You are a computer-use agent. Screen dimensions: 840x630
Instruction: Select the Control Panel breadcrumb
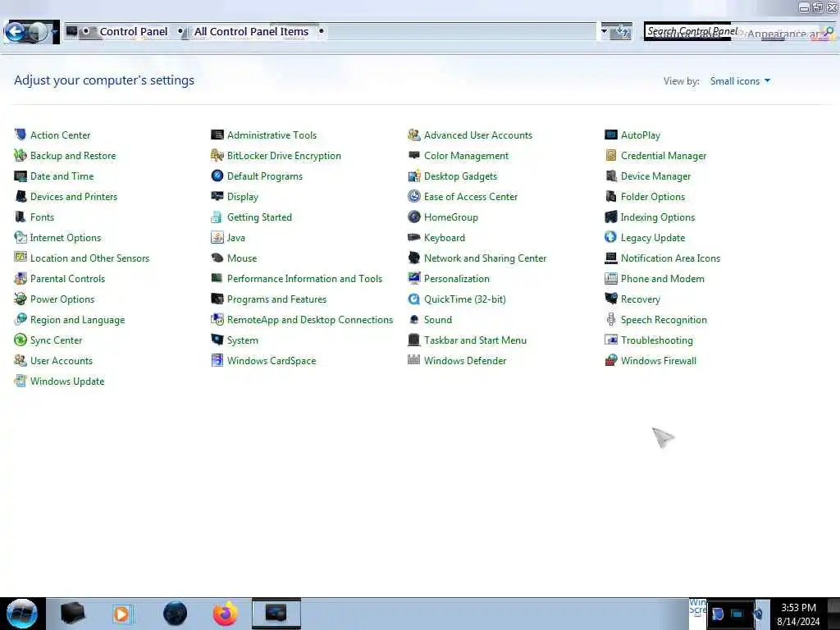(x=134, y=32)
